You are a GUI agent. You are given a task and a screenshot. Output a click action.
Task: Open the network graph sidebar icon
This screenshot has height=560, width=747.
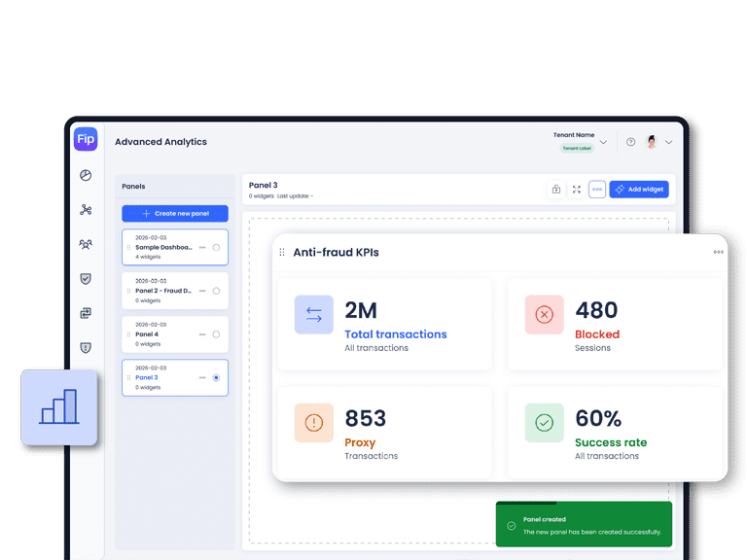(86, 210)
